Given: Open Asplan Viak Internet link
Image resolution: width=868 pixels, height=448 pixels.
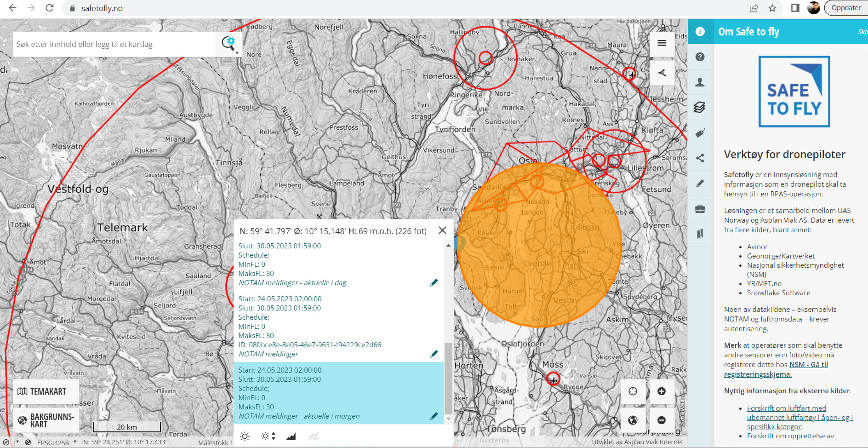Looking at the screenshot, I should pos(653,442).
